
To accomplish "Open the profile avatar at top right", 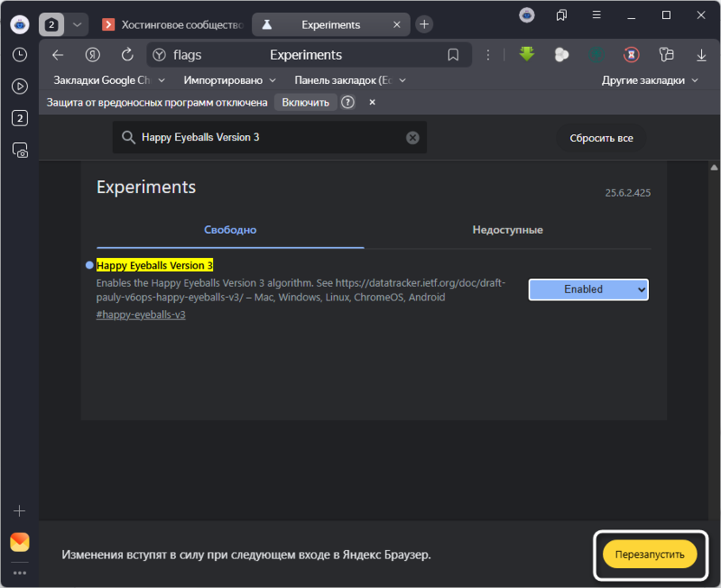I will coord(527,16).
